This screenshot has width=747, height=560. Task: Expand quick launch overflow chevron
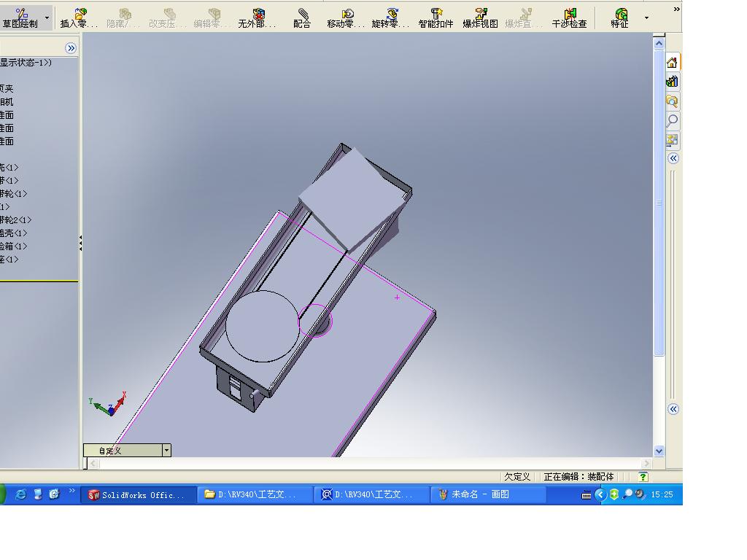72,490
